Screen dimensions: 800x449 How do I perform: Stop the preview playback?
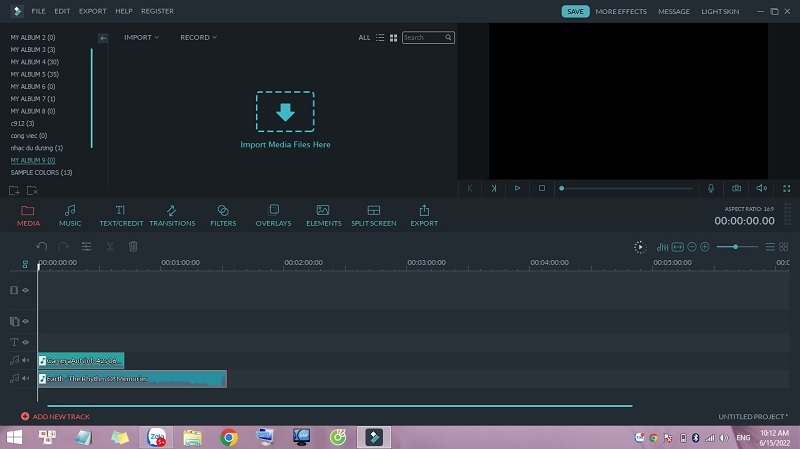click(x=542, y=188)
